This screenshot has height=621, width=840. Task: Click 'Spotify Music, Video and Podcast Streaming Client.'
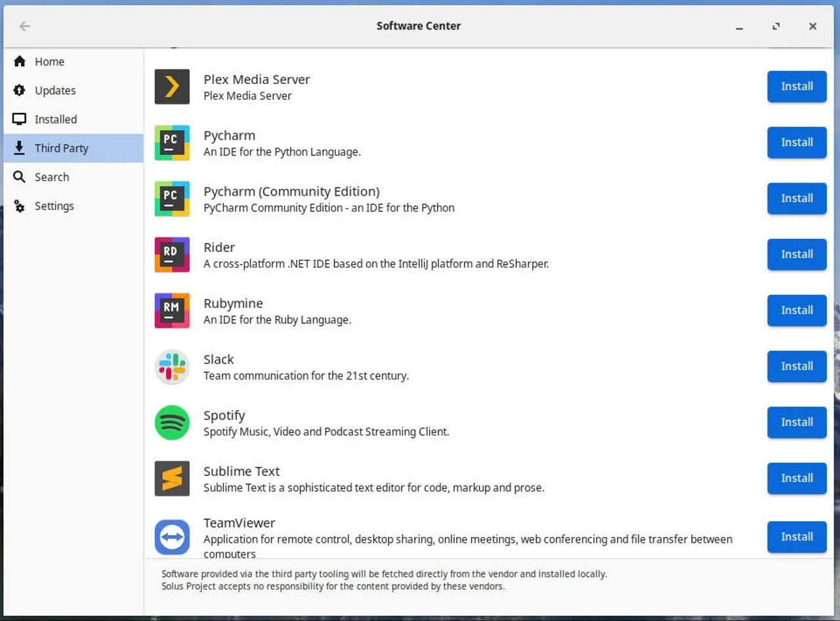[x=326, y=432]
